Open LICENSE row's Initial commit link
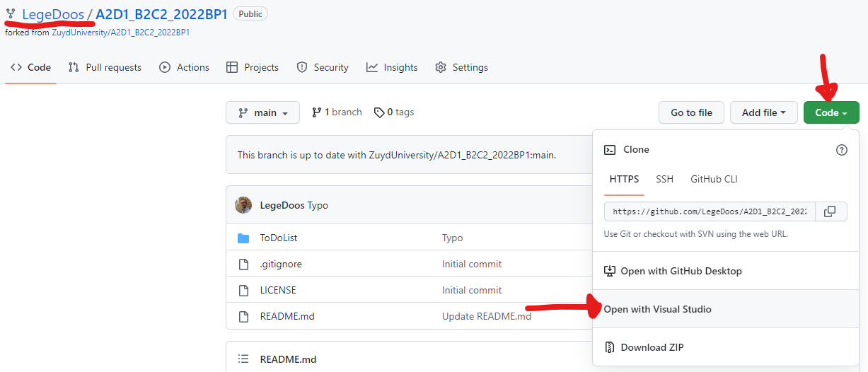The image size is (868, 372). (472, 290)
